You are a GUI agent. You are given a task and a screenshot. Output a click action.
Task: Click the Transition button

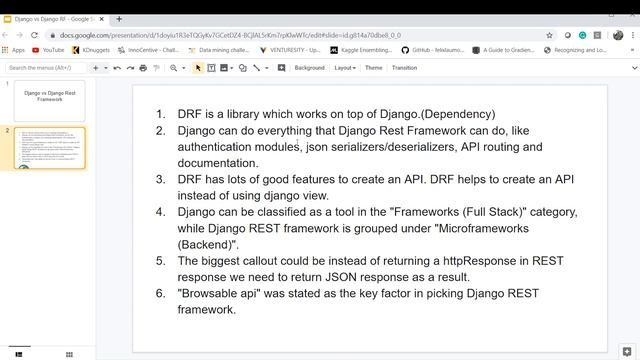tap(404, 68)
